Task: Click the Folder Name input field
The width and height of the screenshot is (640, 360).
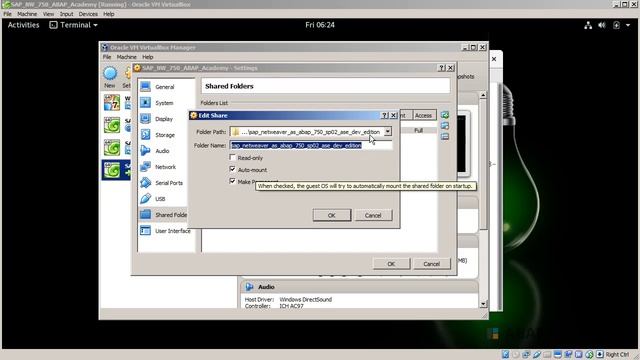Action: pyautogui.click(x=311, y=145)
